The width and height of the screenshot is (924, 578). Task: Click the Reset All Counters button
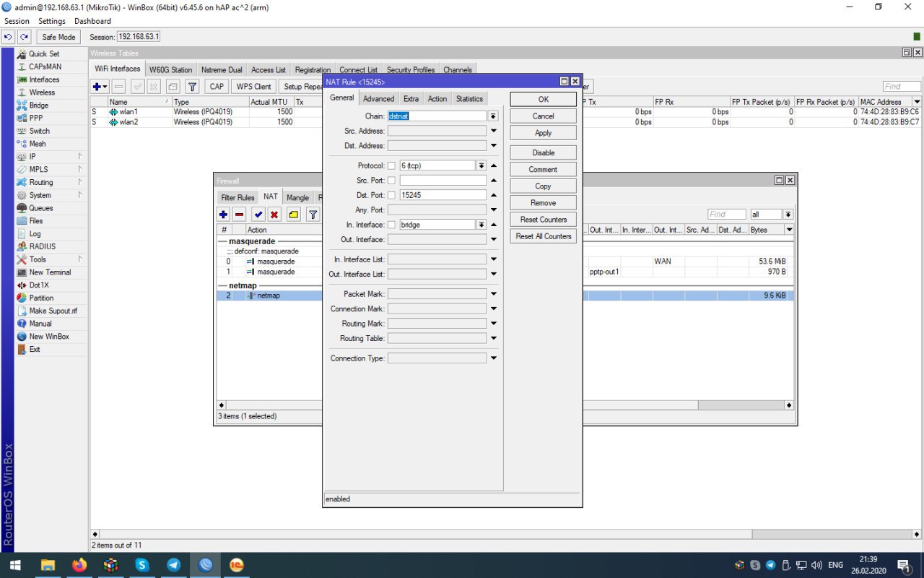pos(543,236)
